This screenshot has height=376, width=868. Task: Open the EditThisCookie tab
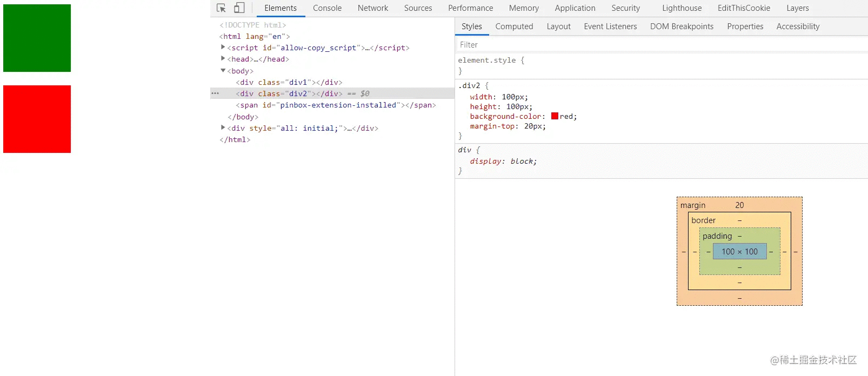pos(744,8)
